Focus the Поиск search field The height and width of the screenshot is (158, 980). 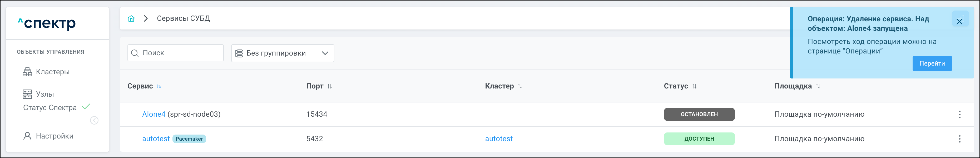(x=179, y=53)
